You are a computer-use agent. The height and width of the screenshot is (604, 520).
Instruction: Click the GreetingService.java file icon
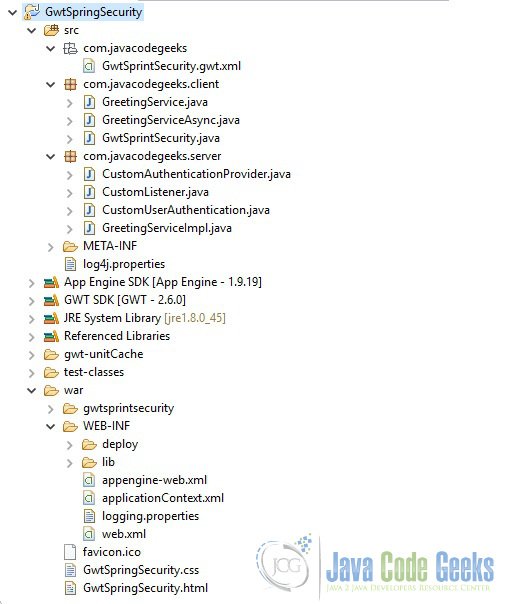tap(89, 102)
